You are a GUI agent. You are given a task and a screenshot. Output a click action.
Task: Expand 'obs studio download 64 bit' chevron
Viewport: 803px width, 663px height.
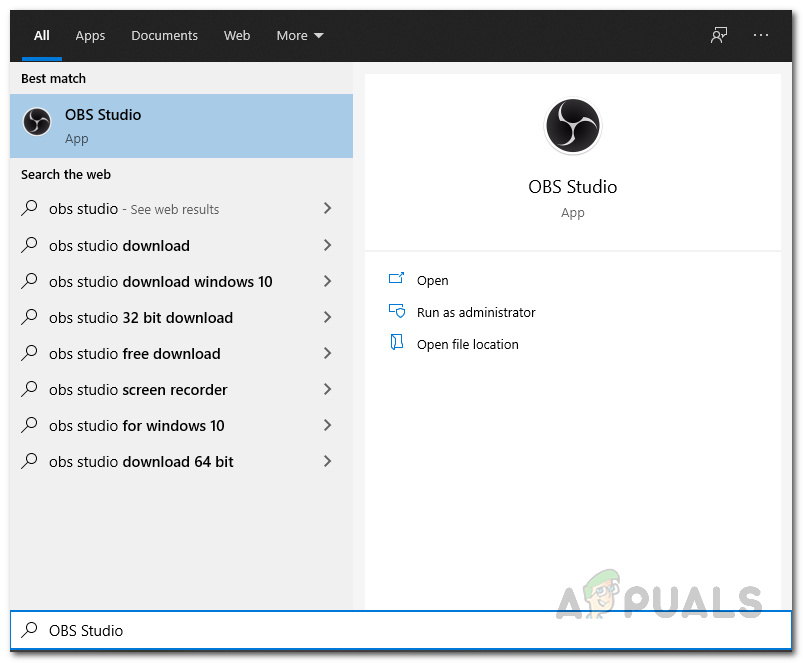328,461
